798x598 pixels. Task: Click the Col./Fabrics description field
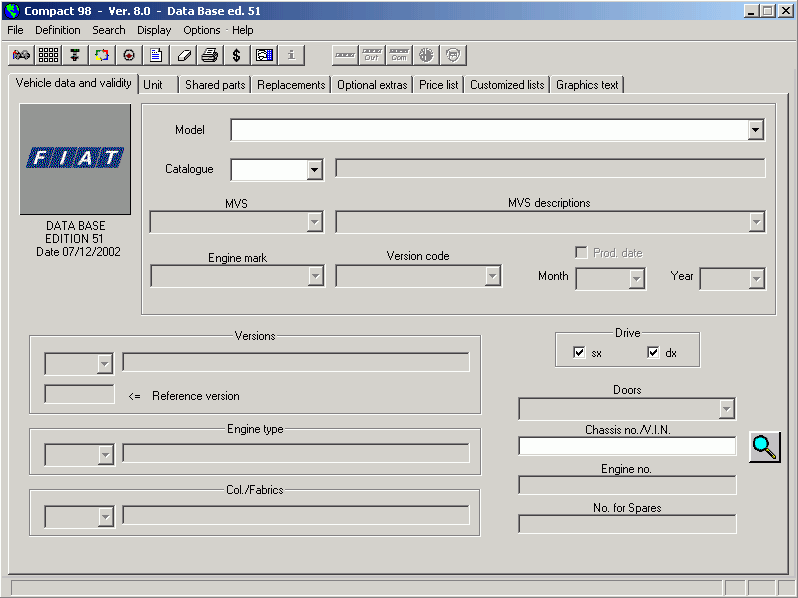[x=296, y=515]
